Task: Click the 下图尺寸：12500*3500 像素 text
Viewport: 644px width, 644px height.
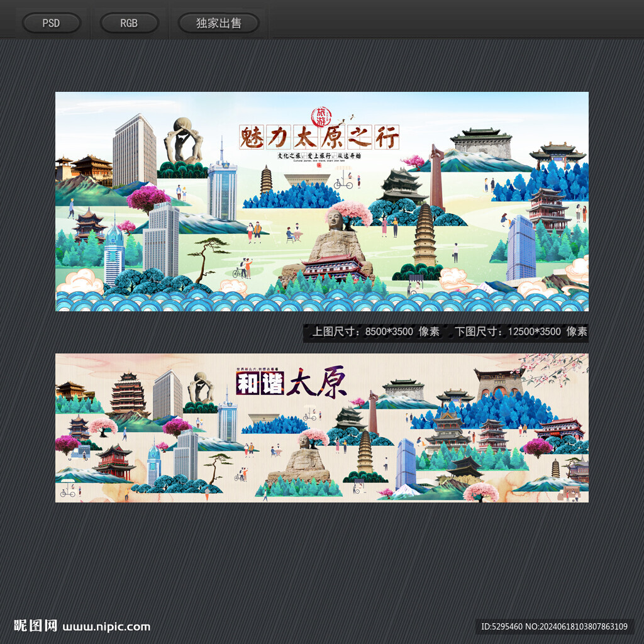Action: [521, 331]
